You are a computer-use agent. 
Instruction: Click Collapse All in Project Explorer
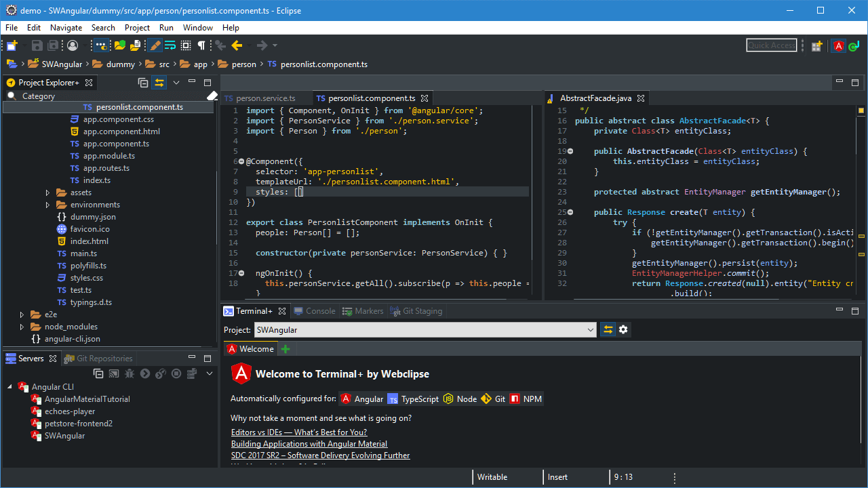pyautogui.click(x=143, y=83)
